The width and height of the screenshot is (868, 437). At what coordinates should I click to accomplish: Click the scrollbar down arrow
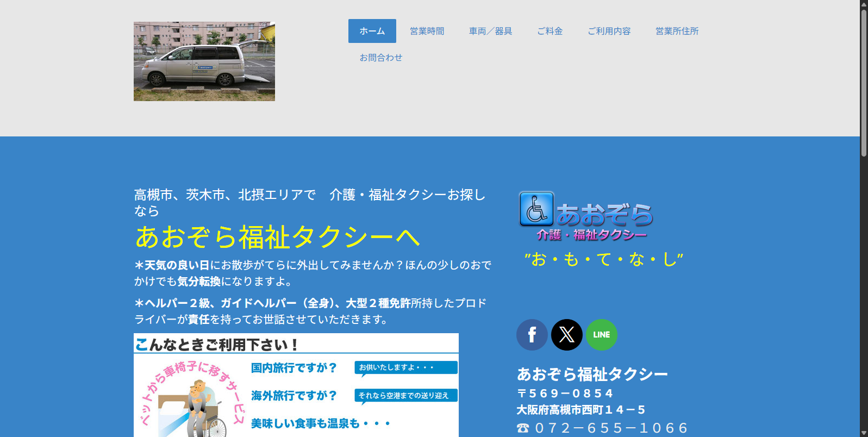tap(864, 433)
